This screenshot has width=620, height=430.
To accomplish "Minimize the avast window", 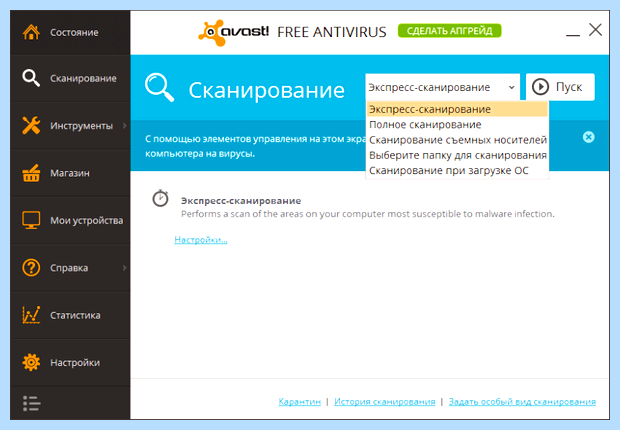I will coord(573,35).
